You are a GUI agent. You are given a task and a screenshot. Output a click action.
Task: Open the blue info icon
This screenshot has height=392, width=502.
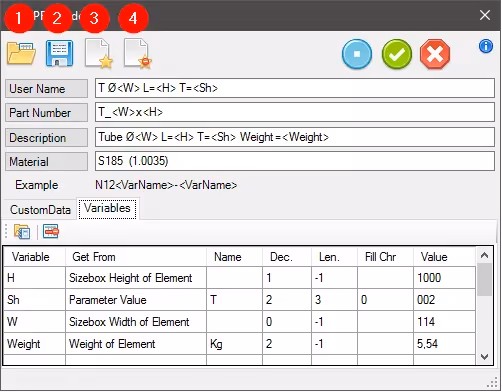pyautogui.click(x=486, y=46)
